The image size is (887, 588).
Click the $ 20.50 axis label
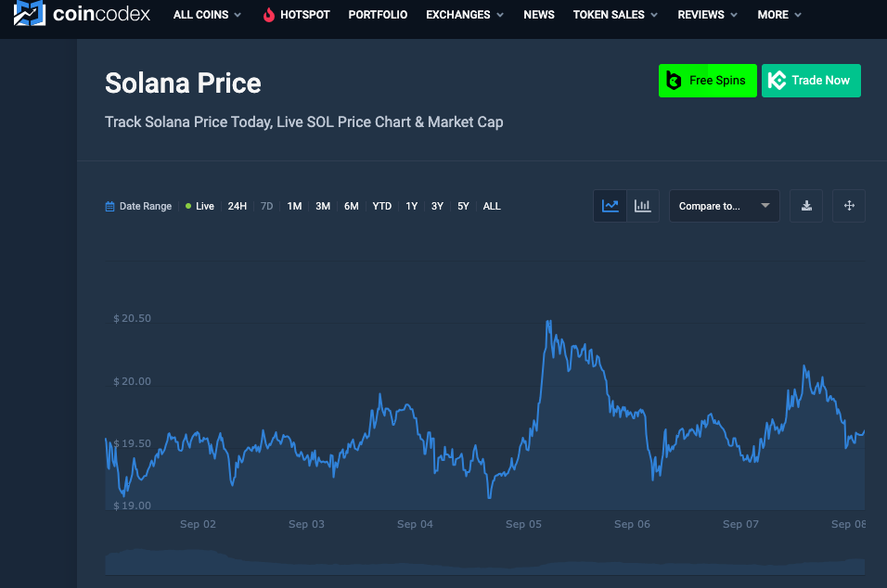coord(132,318)
